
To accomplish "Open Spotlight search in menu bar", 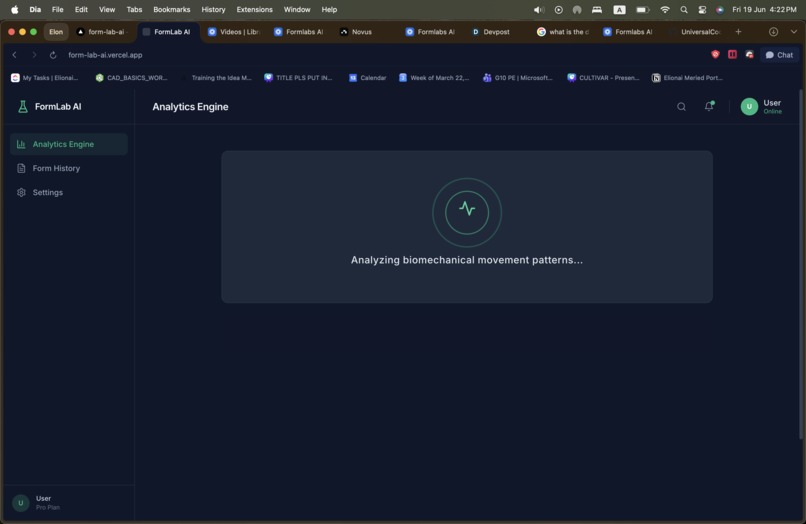I will pyautogui.click(x=684, y=10).
